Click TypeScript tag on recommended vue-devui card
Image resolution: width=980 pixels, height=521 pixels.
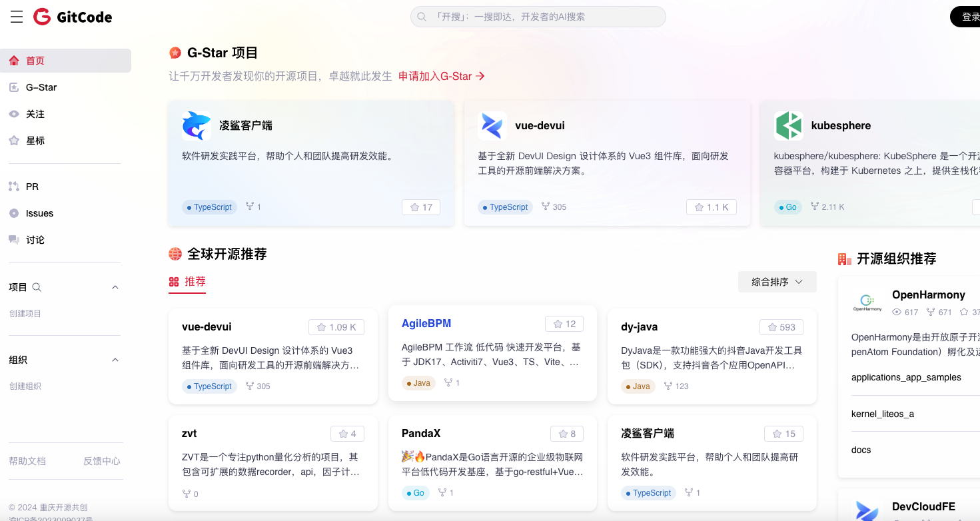tap(209, 386)
